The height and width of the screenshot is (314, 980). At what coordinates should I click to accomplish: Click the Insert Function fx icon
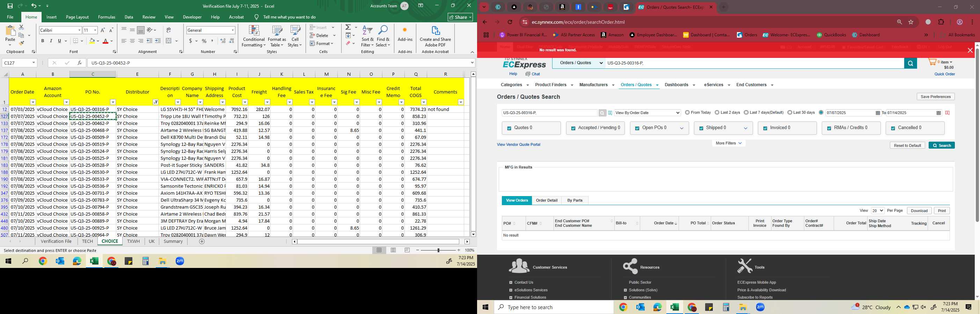(x=80, y=63)
